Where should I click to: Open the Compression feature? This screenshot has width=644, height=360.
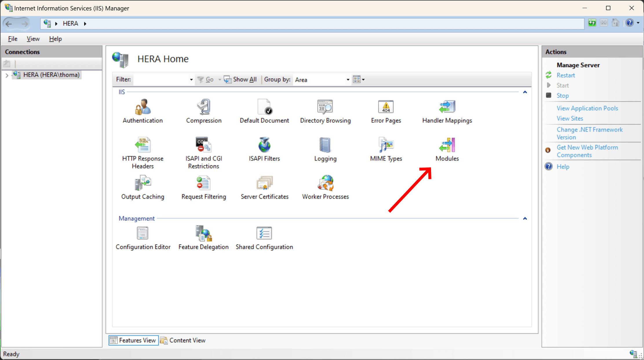coord(204,111)
